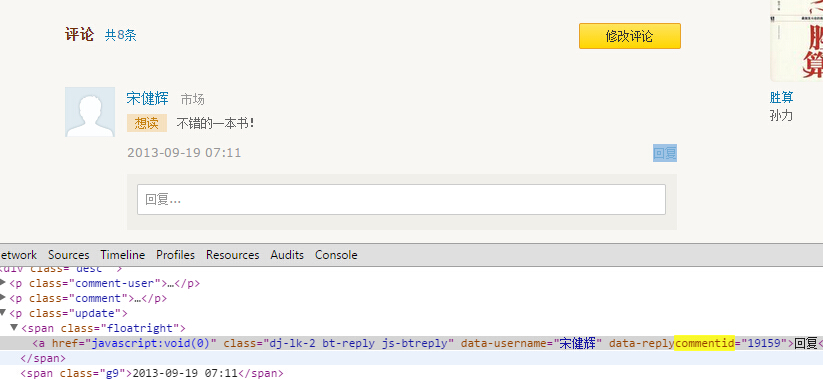Switch to the Timeline DevTools tab

click(x=123, y=255)
